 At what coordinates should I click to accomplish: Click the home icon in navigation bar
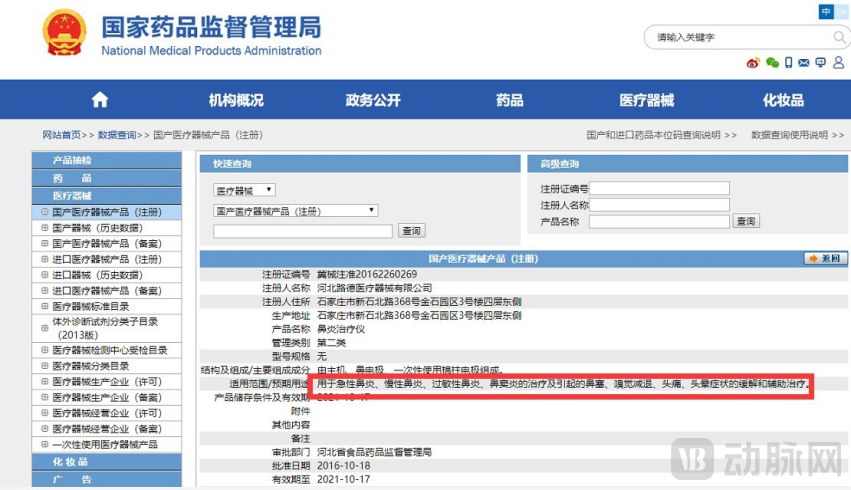99,100
